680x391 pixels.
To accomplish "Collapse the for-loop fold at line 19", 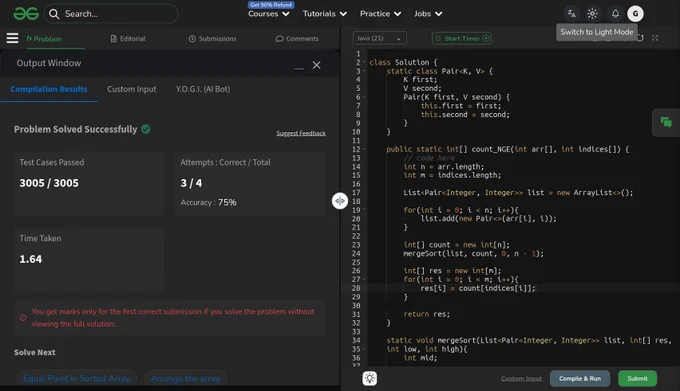I will (364, 210).
